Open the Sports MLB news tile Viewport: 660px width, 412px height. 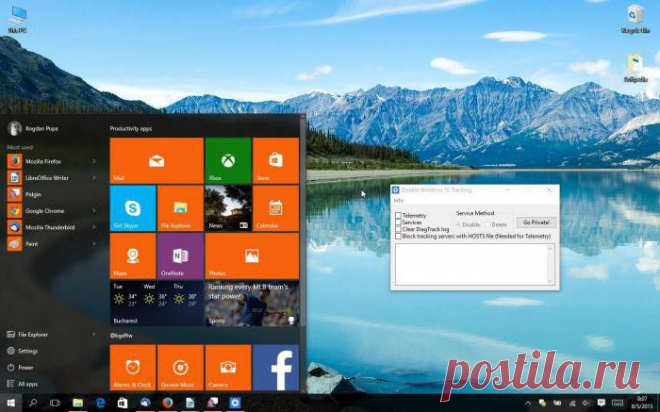click(x=252, y=304)
